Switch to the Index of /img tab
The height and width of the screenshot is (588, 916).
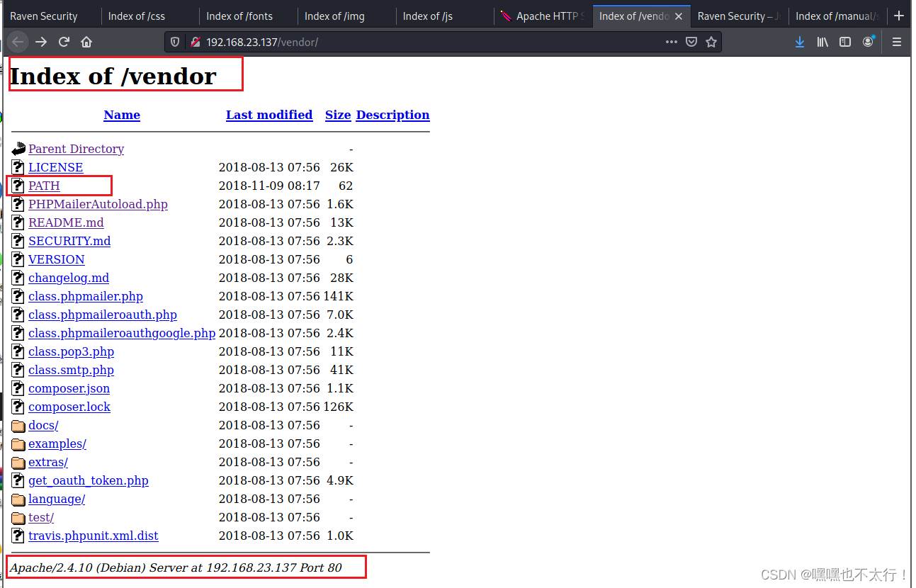pyautogui.click(x=346, y=16)
